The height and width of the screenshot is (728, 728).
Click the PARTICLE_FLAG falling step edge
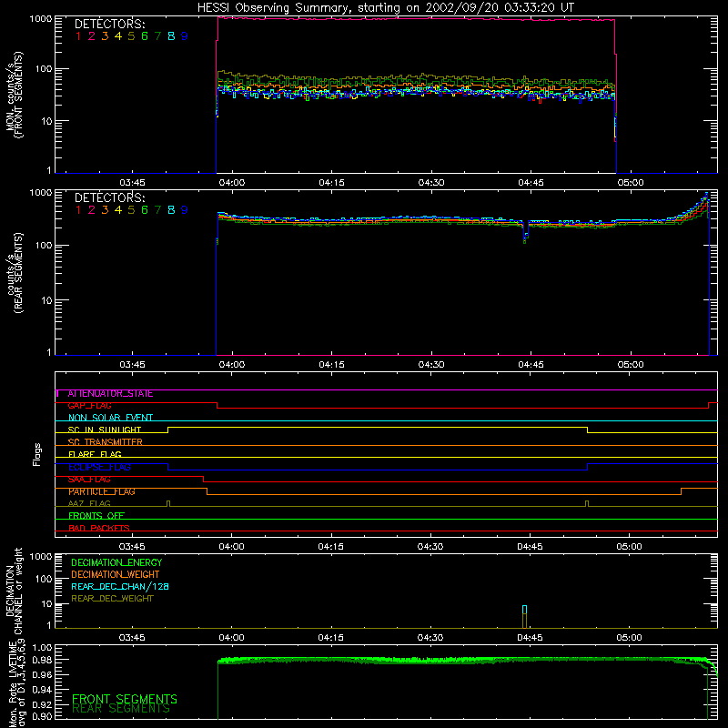(x=207, y=491)
